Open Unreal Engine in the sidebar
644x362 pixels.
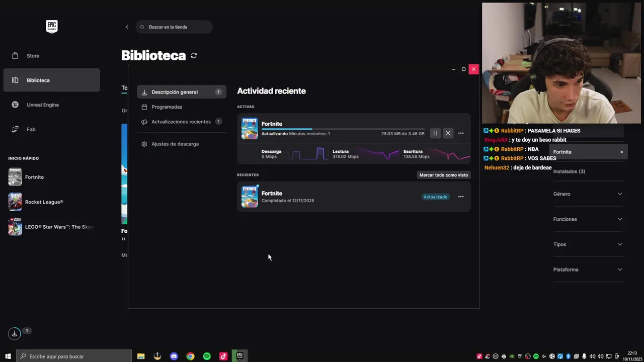pos(51,105)
